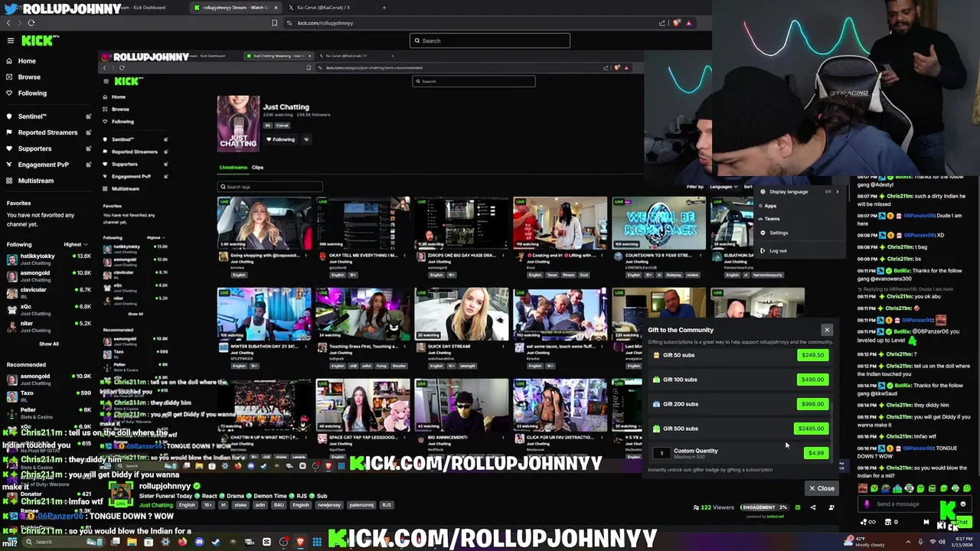Open clavicular channel in Following list

coord(47,292)
